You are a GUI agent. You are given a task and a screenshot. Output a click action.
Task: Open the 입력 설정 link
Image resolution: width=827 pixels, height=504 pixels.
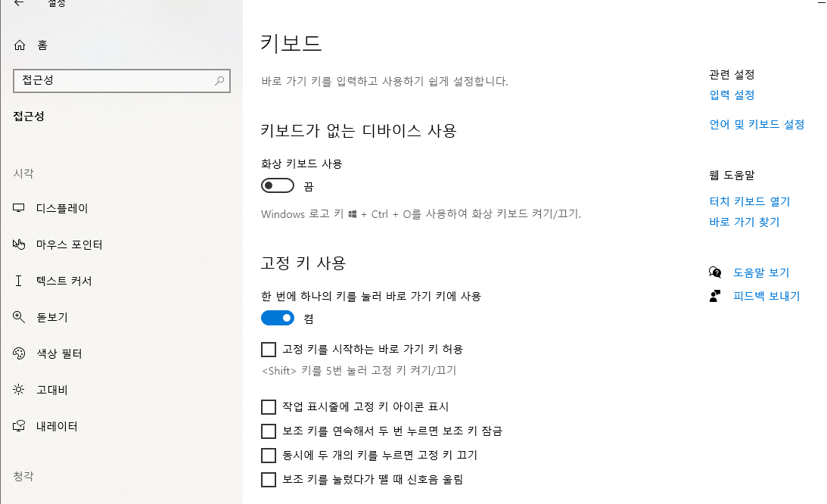click(x=732, y=95)
